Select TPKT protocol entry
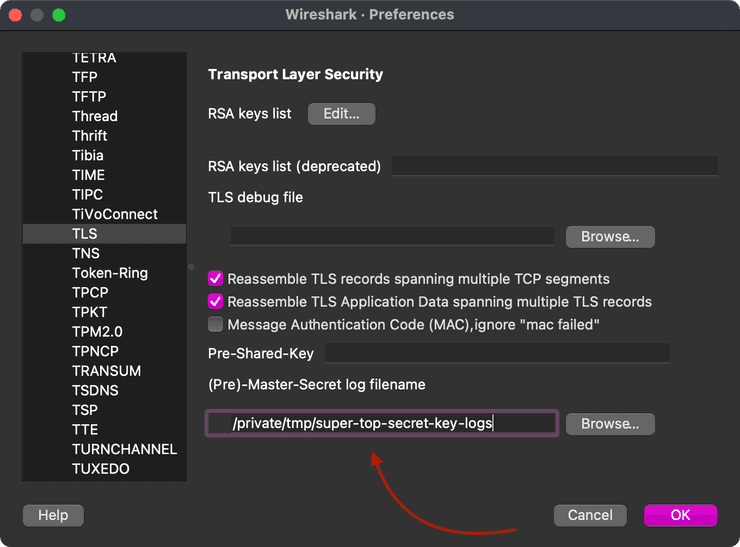 point(104,312)
